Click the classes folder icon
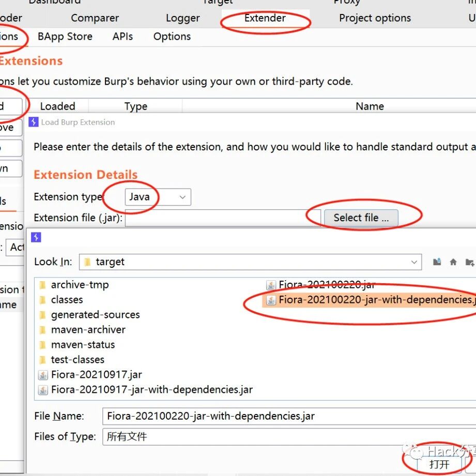This screenshot has height=476, width=476. click(x=43, y=300)
